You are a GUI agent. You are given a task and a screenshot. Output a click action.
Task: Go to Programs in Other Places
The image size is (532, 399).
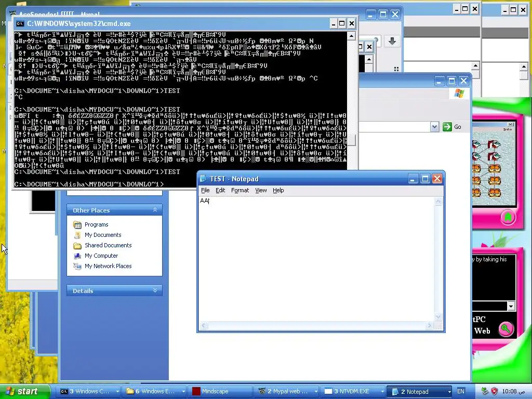click(x=96, y=224)
